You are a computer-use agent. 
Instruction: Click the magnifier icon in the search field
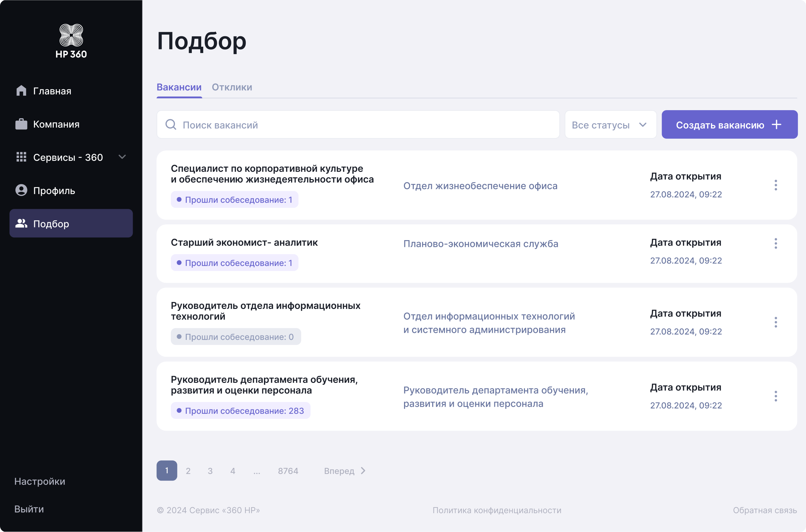[x=171, y=125]
